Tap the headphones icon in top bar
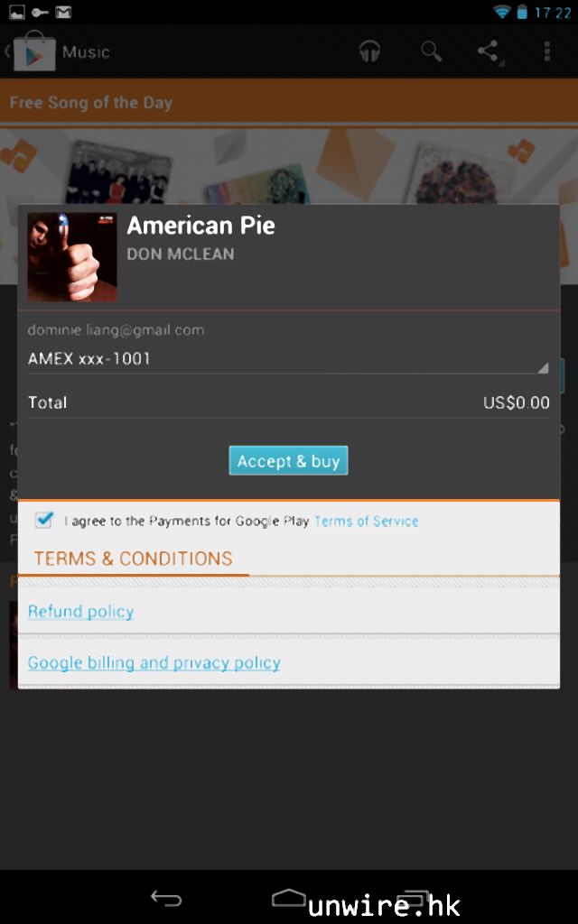This screenshot has width=578, height=924. [x=369, y=51]
